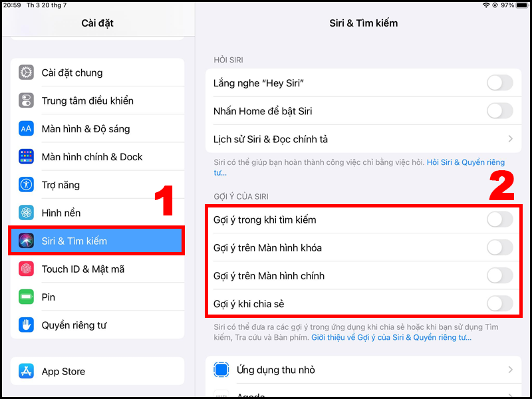This screenshot has height=399, width=532.
Task: Open the Màn hình chính & Dock icon
Action: 26,156
